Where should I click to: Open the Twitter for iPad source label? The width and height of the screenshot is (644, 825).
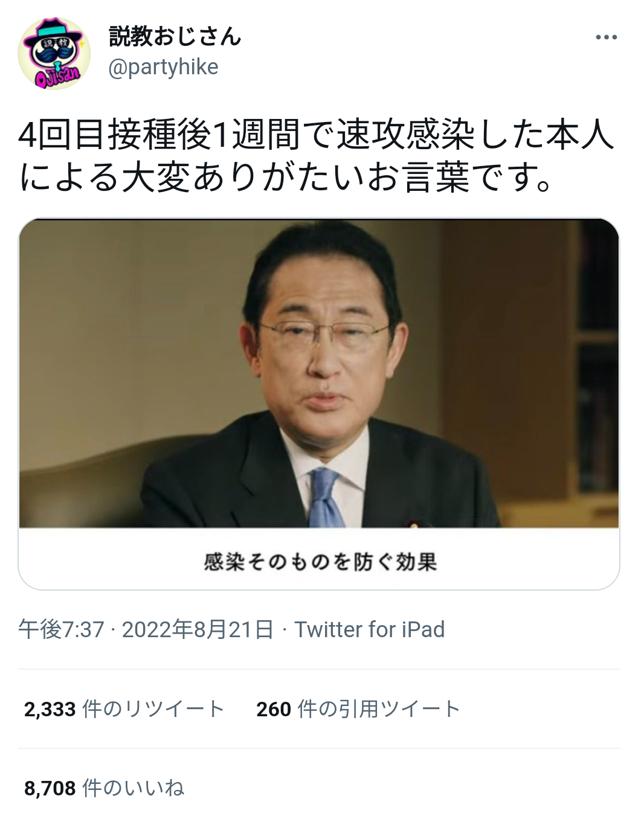point(370,629)
